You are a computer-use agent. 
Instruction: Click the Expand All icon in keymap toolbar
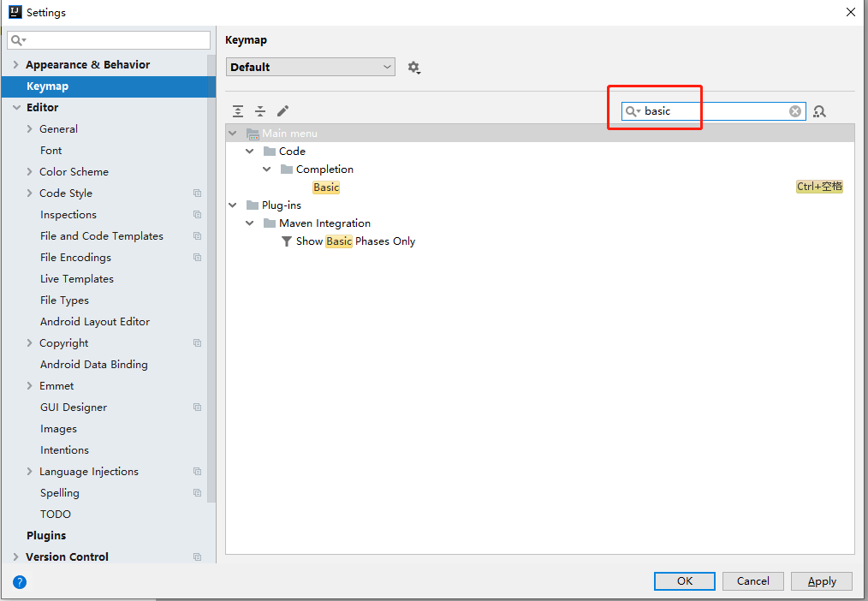[x=238, y=111]
